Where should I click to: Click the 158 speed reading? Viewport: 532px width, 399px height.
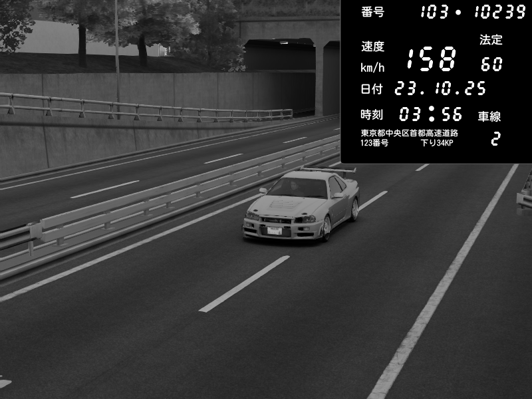[431, 60]
